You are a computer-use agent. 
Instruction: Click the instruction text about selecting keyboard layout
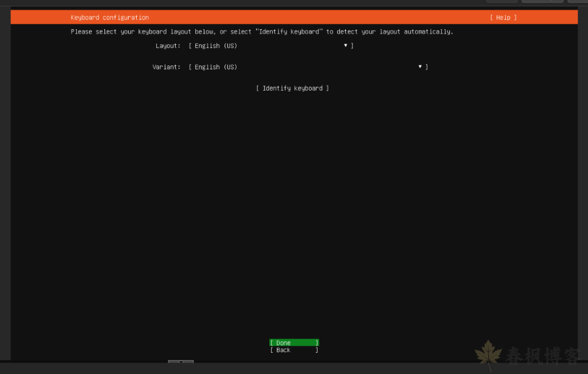click(x=261, y=32)
